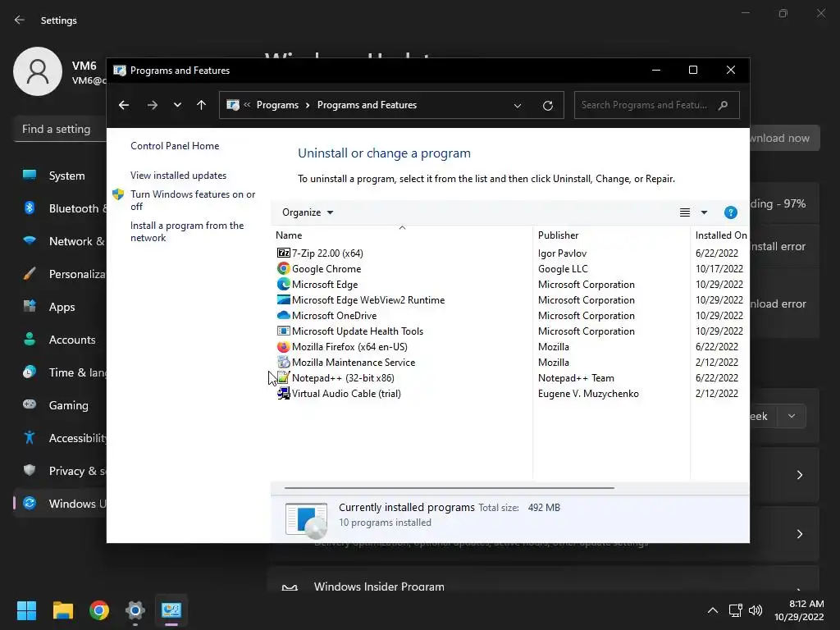Click Programs in the breadcrumb path
This screenshot has height=630, width=840.
[x=277, y=105]
